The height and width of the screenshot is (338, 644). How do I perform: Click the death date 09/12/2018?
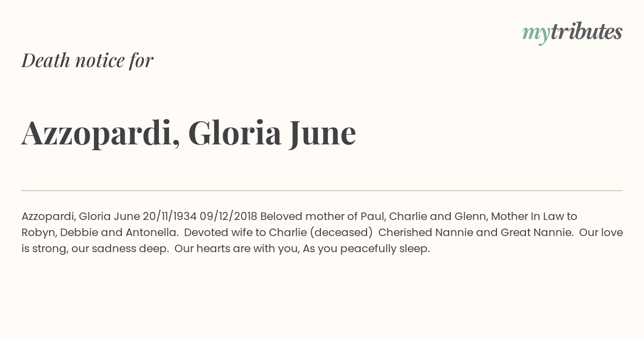[229, 216]
